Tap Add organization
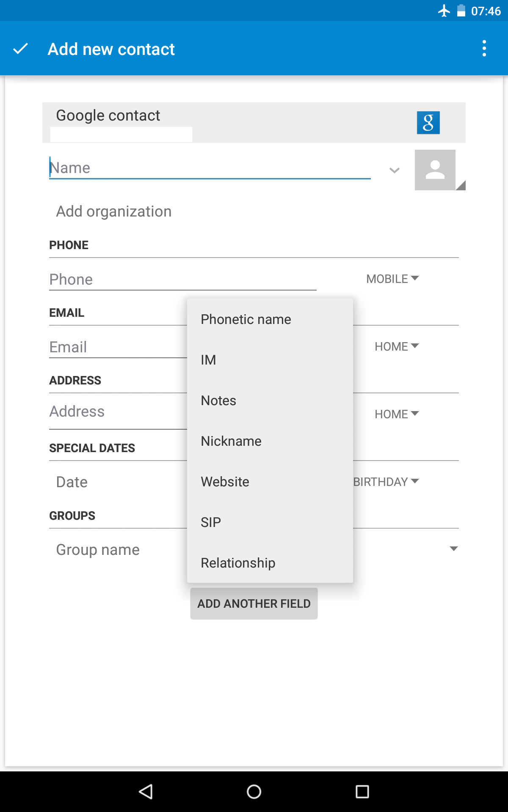Image resolution: width=508 pixels, height=812 pixels. 114,211
